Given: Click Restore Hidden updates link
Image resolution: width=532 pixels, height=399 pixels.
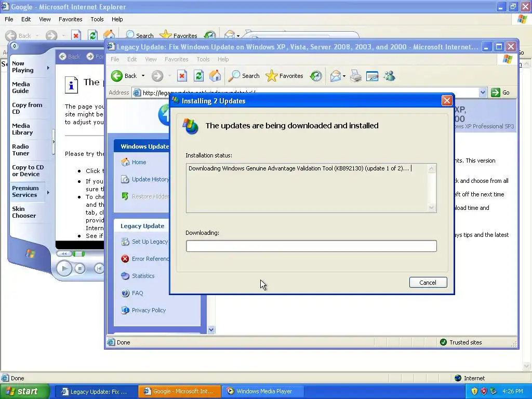Looking at the screenshot, I should [x=150, y=196].
